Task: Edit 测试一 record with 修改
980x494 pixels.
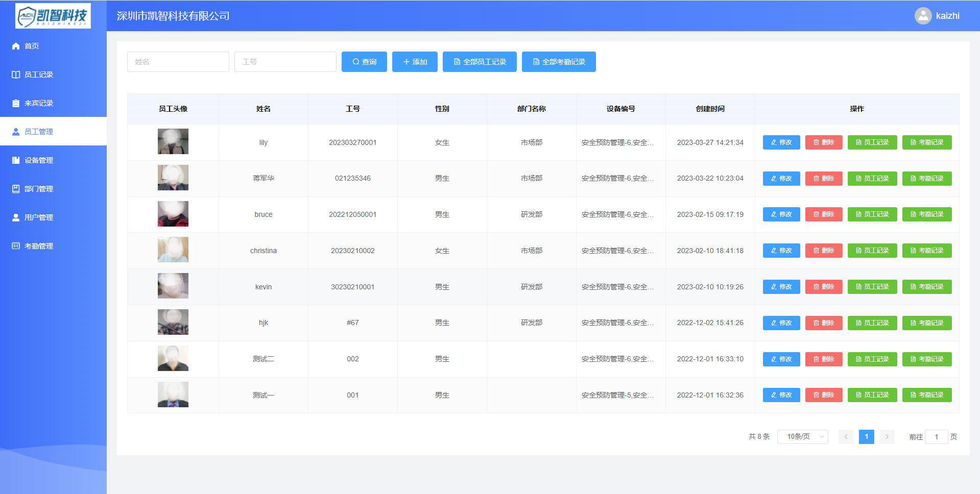Action: coord(781,395)
